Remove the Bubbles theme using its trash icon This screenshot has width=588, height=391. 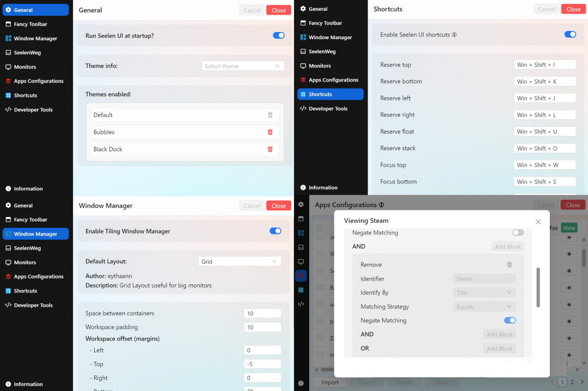(270, 132)
